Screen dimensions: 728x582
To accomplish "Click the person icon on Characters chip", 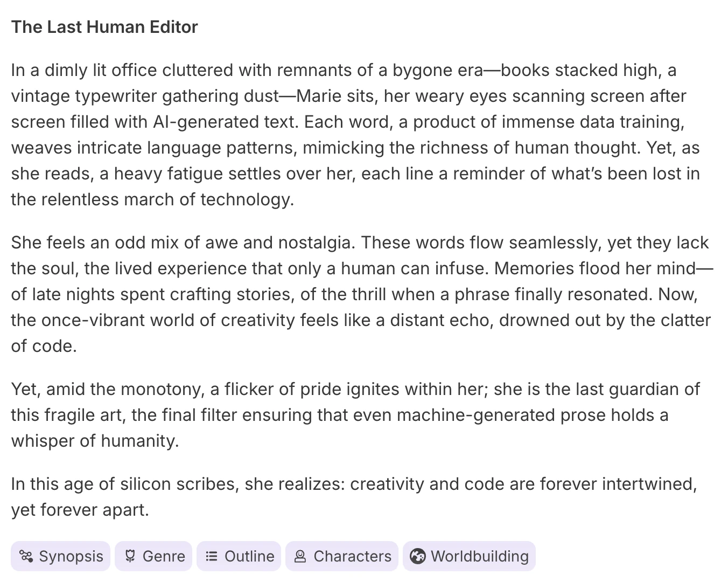I will [x=300, y=556].
